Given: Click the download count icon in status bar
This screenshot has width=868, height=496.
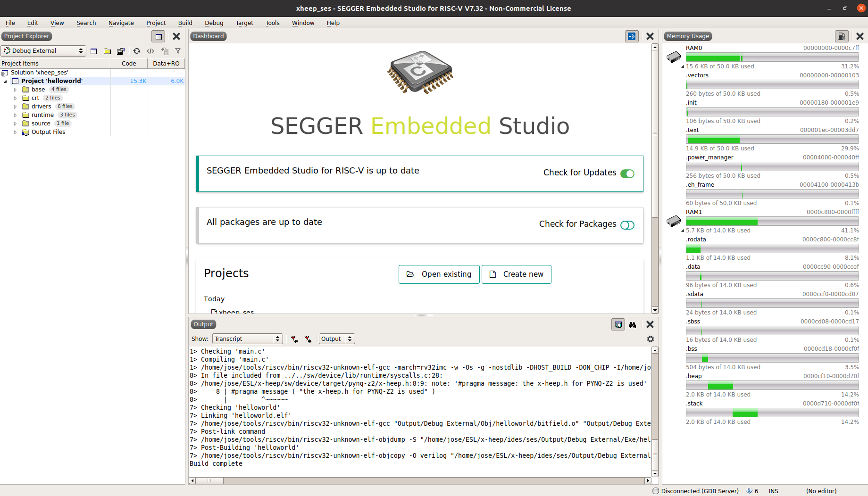Looking at the screenshot, I should (x=750, y=491).
